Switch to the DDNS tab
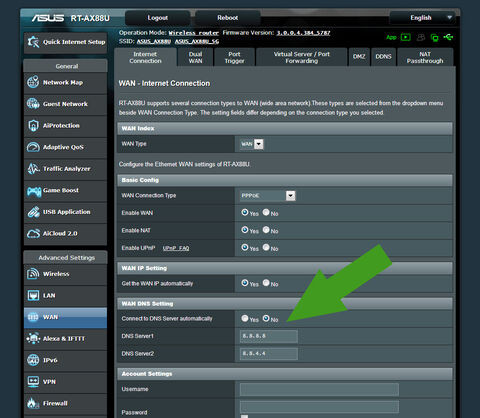The height and width of the screenshot is (418, 480). [383, 57]
